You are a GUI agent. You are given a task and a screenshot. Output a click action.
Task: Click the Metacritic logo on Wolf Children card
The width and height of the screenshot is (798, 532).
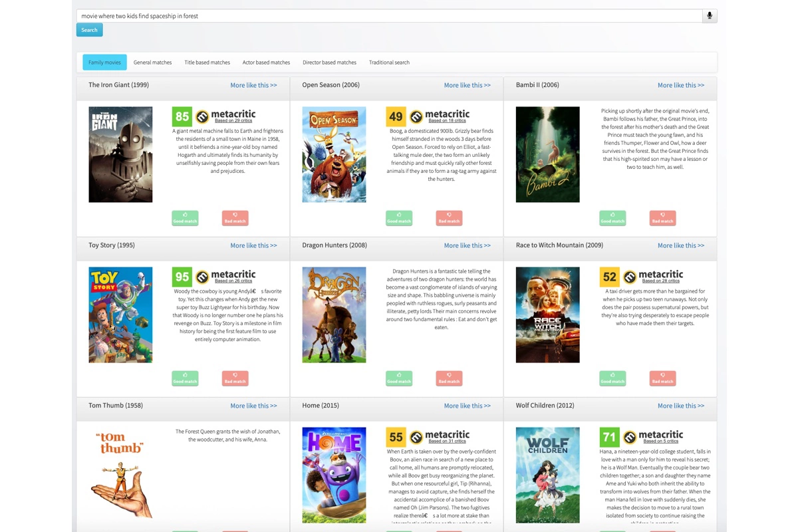click(x=653, y=437)
